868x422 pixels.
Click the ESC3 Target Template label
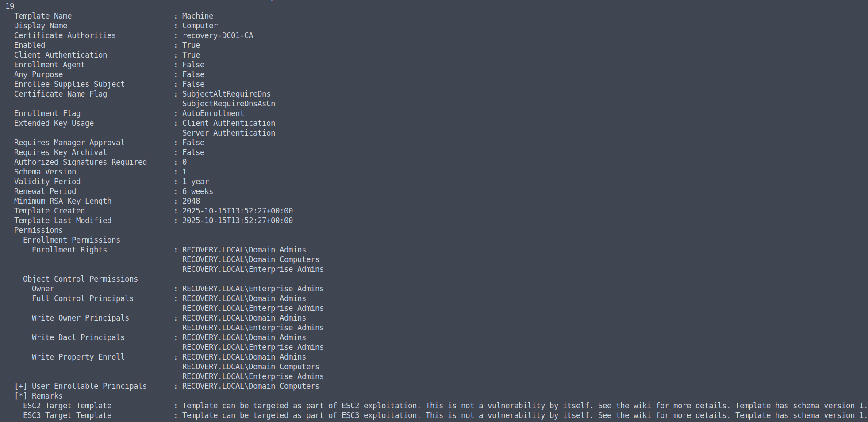coord(67,415)
